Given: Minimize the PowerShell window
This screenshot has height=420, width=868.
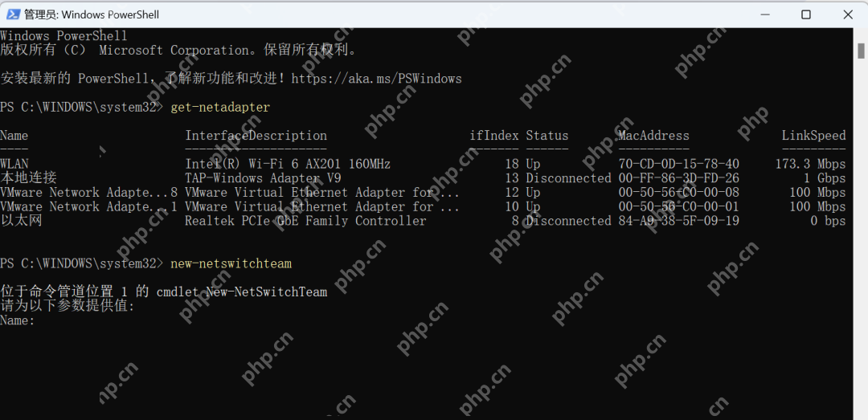Looking at the screenshot, I should point(766,15).
